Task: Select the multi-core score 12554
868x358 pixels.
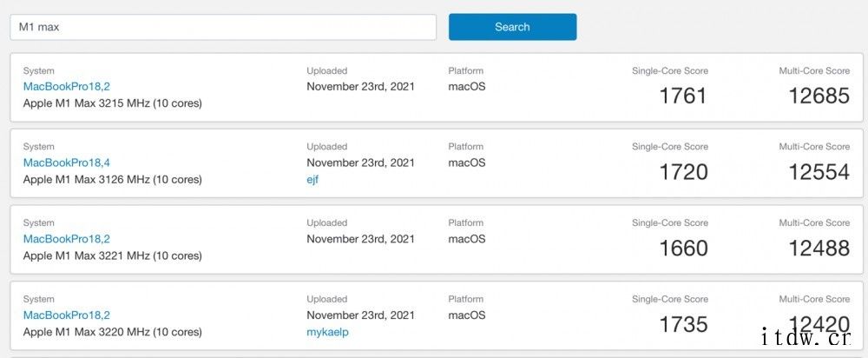Action: pyautogui.click(x=819, y=172)
